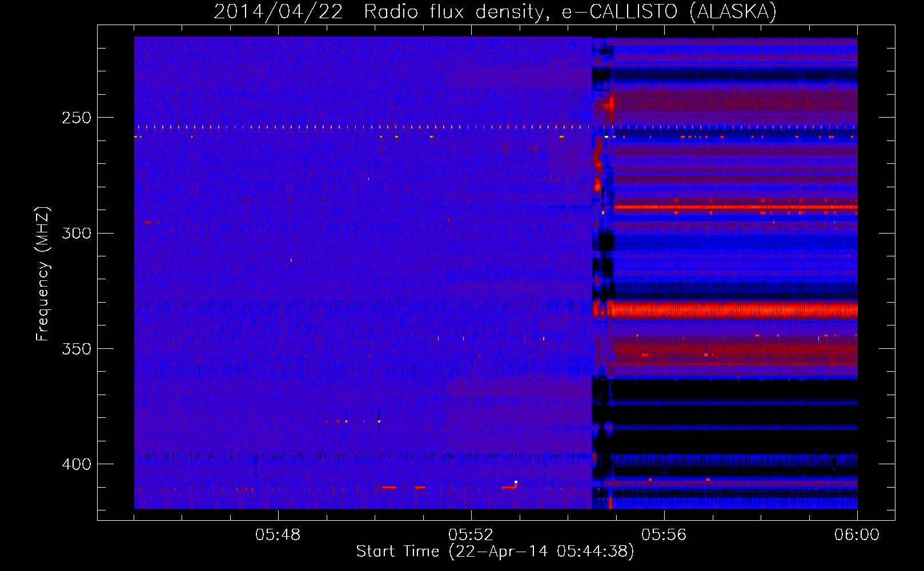The width and height of the screenshot is (924, 571).
Task: Click the 'Start Time (22-Apr-14 05:44:38)' label
Action: [495, 552]
